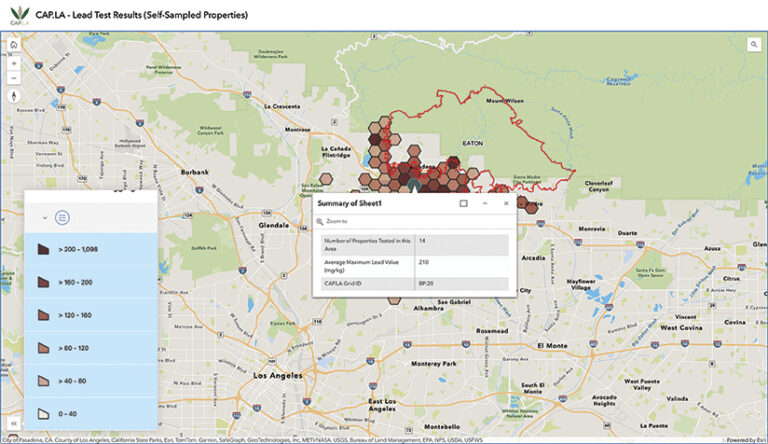Click the Griffith Park map label
This screenshot has width=768, height=444.
(x=204, y=248)
